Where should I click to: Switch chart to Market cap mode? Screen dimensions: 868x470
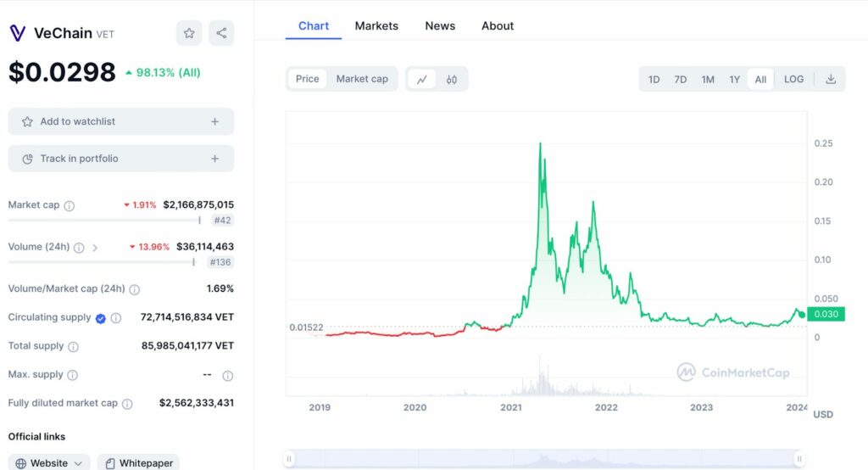tap(362, 79)
